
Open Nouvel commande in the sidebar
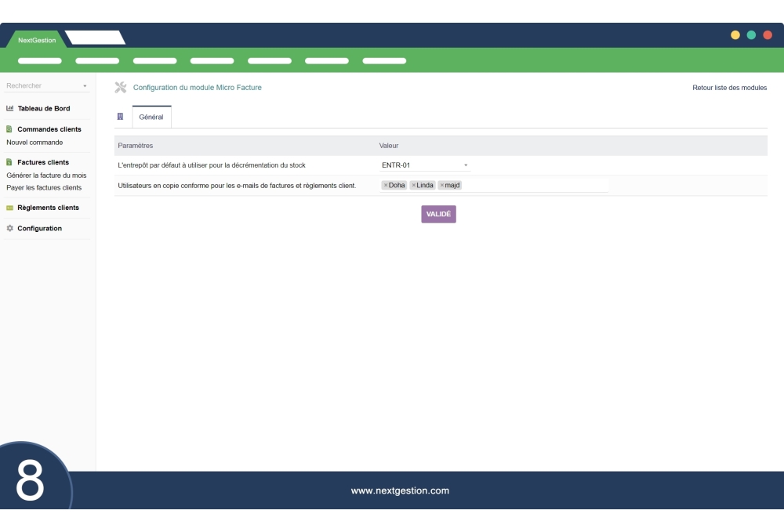coord(34,143)
